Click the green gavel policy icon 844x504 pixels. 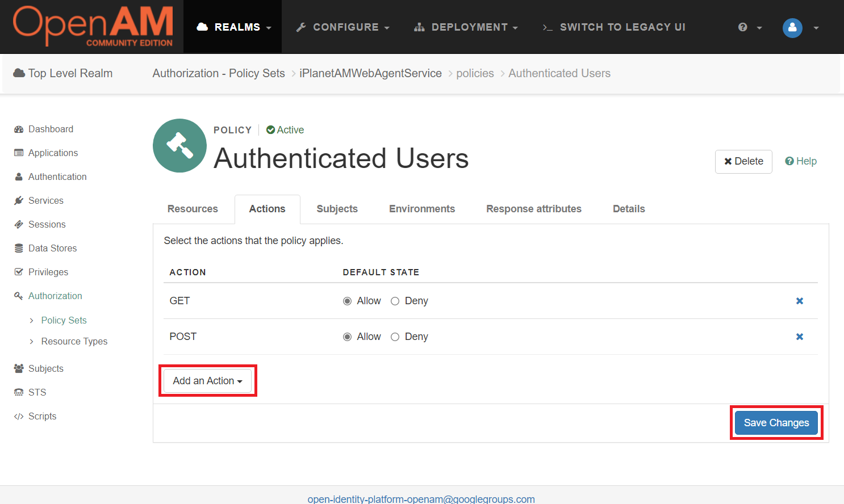(179, 145)
